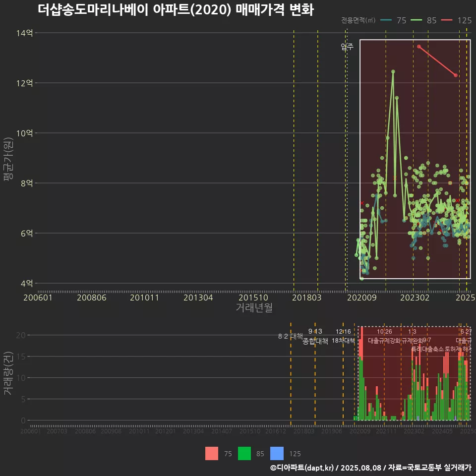Click 201612 on the volume chart axis

[276, 431]
